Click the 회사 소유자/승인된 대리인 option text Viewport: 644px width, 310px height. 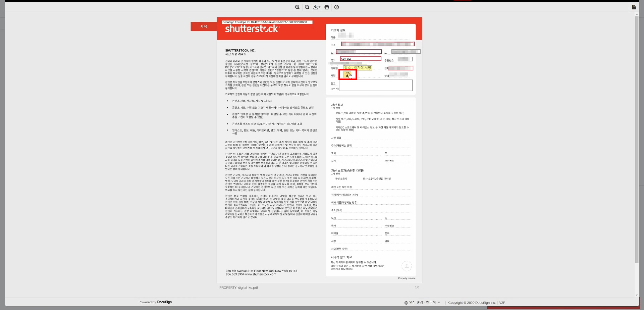(377, 179)
